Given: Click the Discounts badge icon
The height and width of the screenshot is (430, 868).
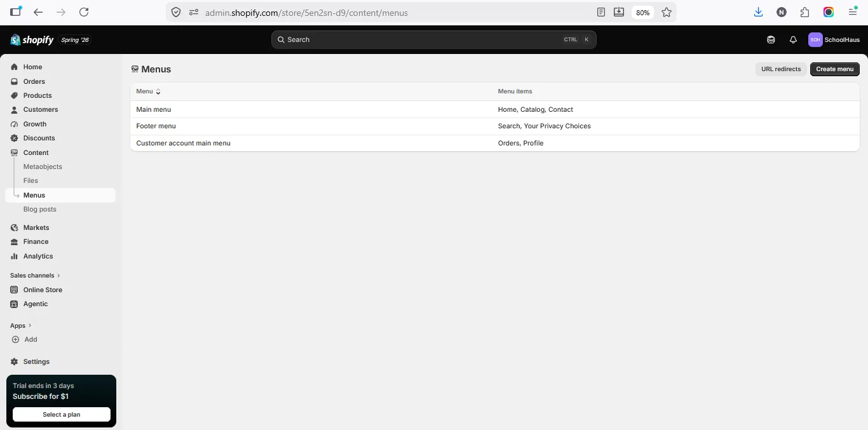Looking at the screenshot, I should (x=15, y=138).
